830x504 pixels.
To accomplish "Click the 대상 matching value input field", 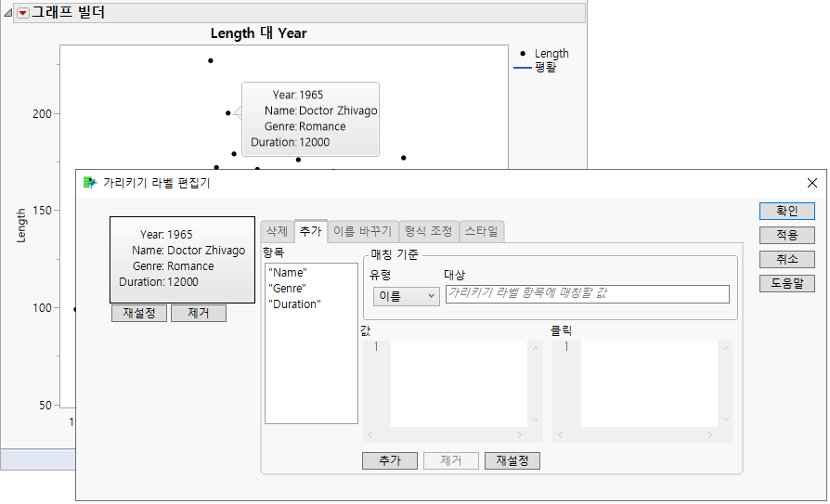I will tap(588, 294).
